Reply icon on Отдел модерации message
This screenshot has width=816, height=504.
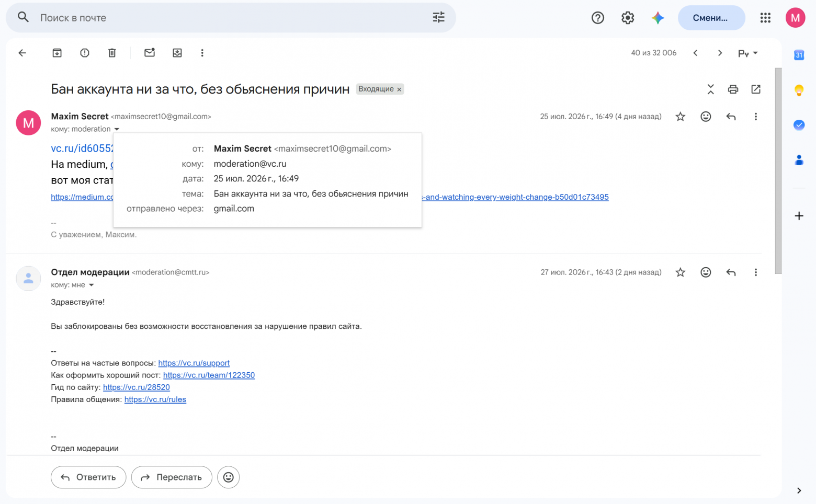tap(731, 272)
